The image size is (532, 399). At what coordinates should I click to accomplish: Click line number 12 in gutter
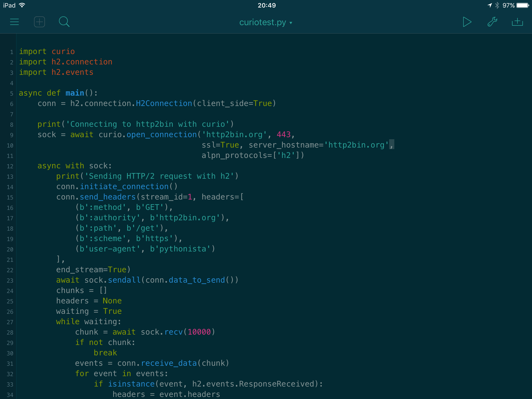pos(10,166)
